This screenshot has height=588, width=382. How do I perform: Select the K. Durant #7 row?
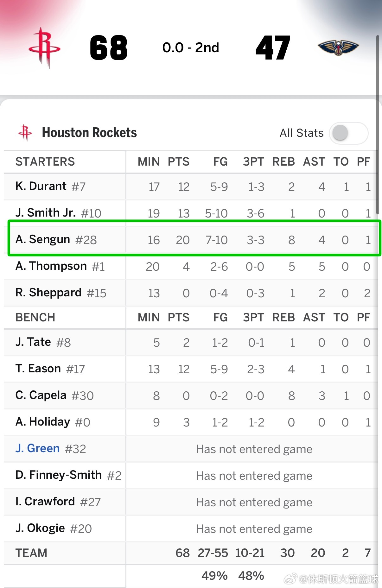[191, 187]
